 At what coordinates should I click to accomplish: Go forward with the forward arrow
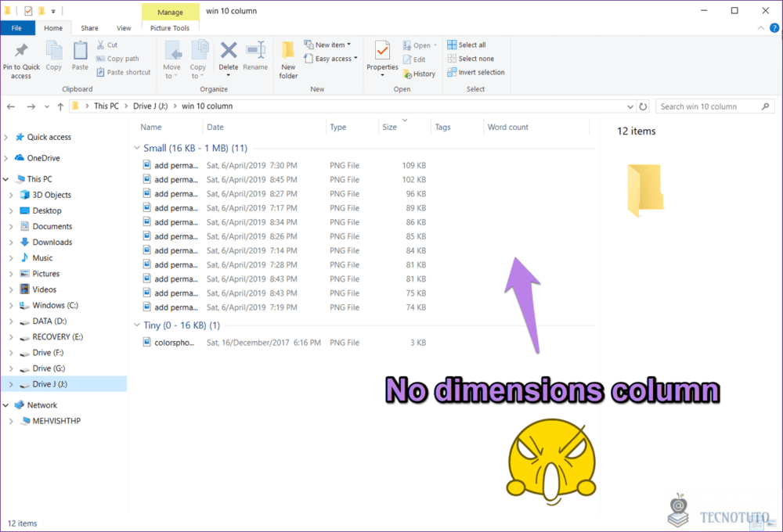pos(31,106)
